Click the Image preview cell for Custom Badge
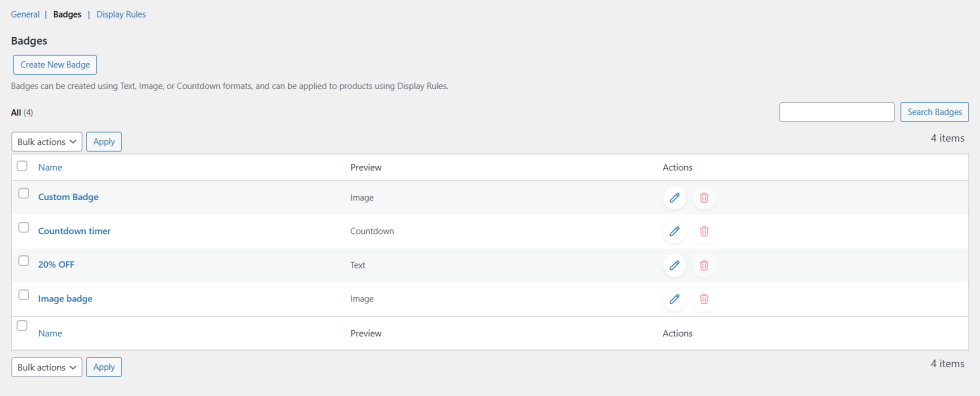Image resolution: width=980 pixels, height=396 pixels. 362,197
